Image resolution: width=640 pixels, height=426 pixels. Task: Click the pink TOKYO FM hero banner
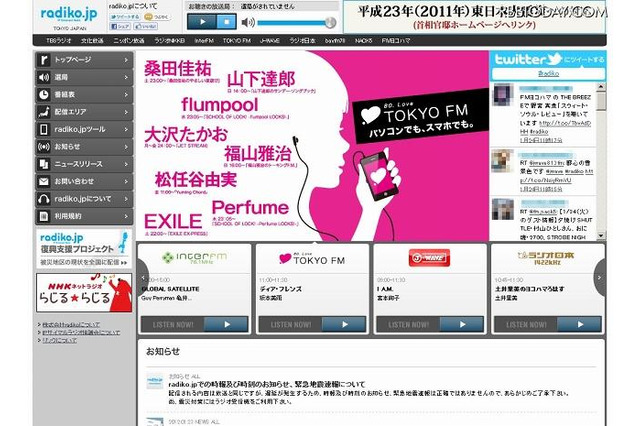tap(313, 146)
